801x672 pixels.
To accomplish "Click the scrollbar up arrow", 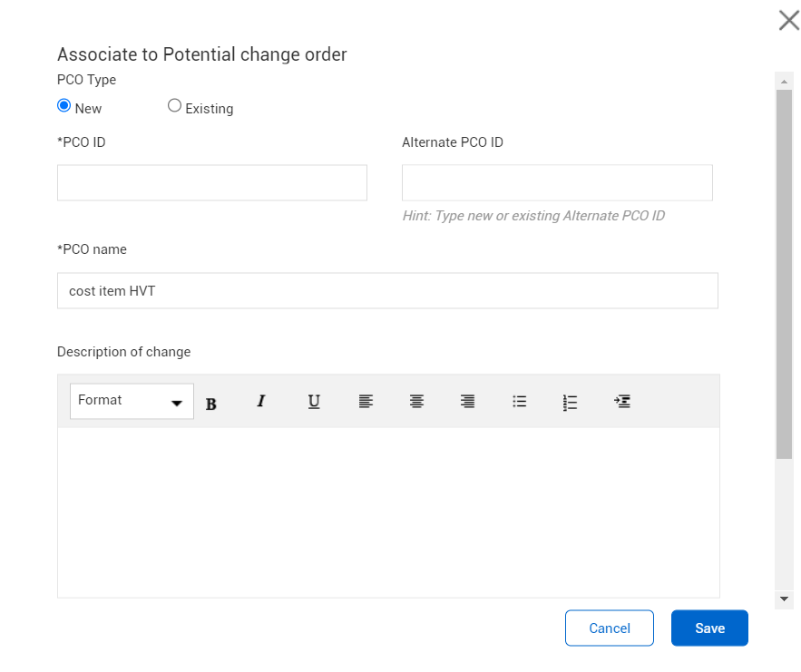I will click(x=784, y=82).
